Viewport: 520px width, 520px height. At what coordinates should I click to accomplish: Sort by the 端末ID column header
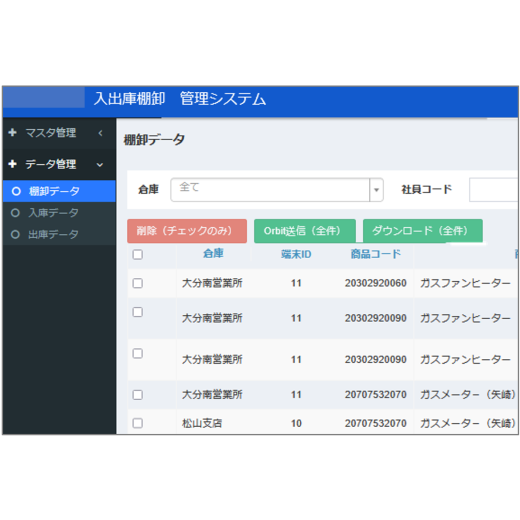(x=296, y=254)
